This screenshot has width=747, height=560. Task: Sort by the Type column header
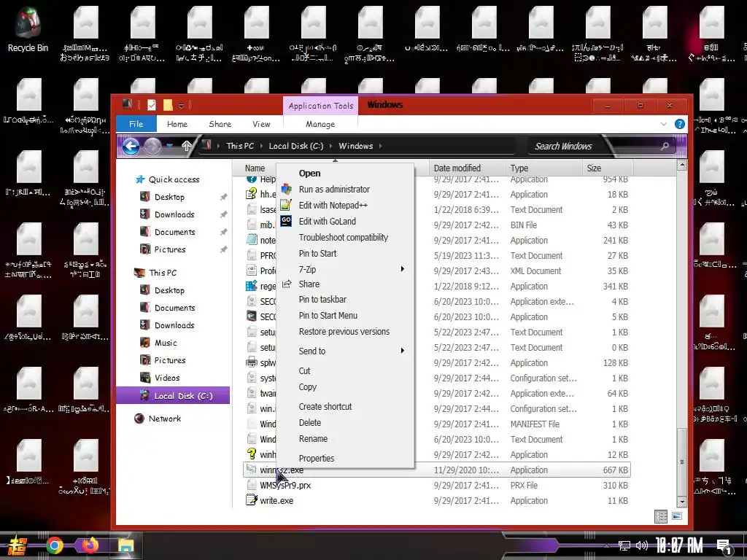click(x=543, y=168)
